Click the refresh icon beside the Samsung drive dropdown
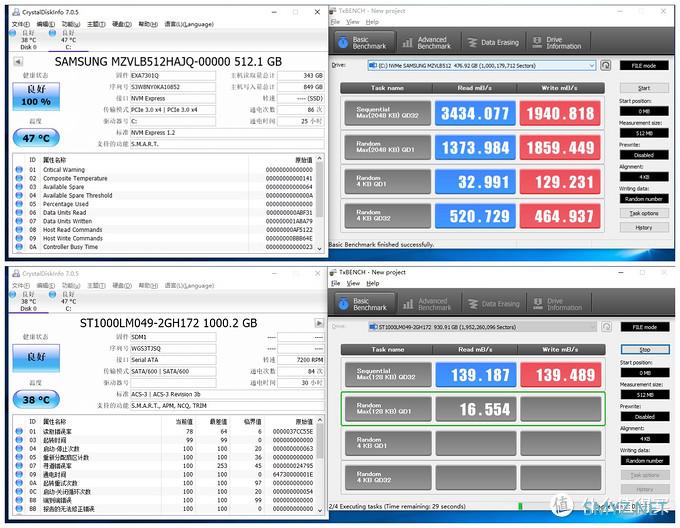This screenshot has height=528, width=680. (606, 65)
